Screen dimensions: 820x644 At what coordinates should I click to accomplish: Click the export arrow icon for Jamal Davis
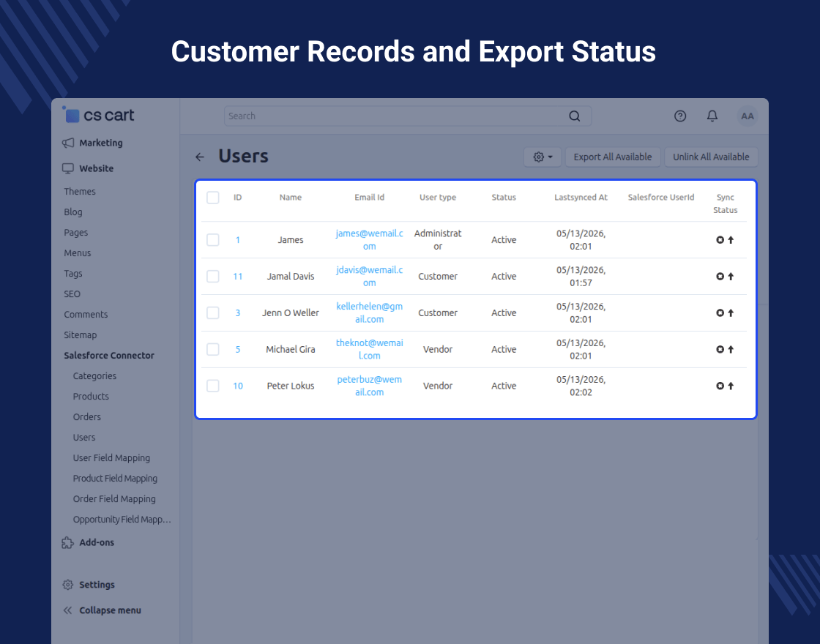tap(731, 277)
